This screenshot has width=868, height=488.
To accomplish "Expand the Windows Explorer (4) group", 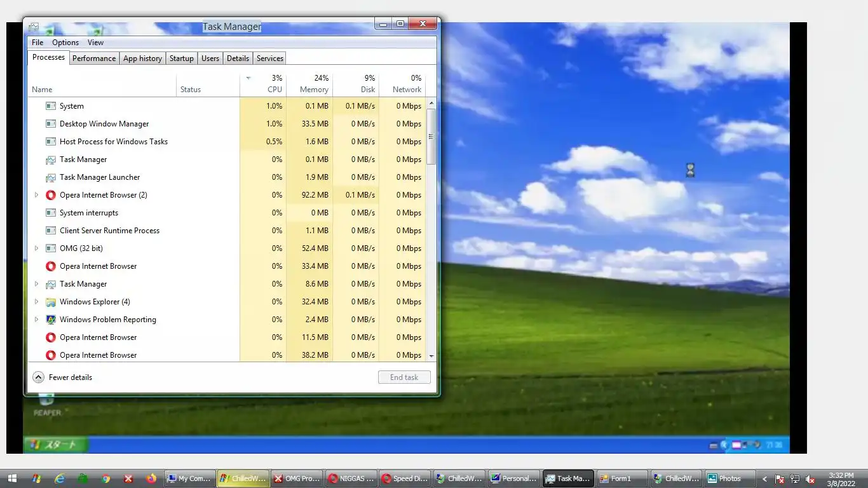I will click(36, 302).
